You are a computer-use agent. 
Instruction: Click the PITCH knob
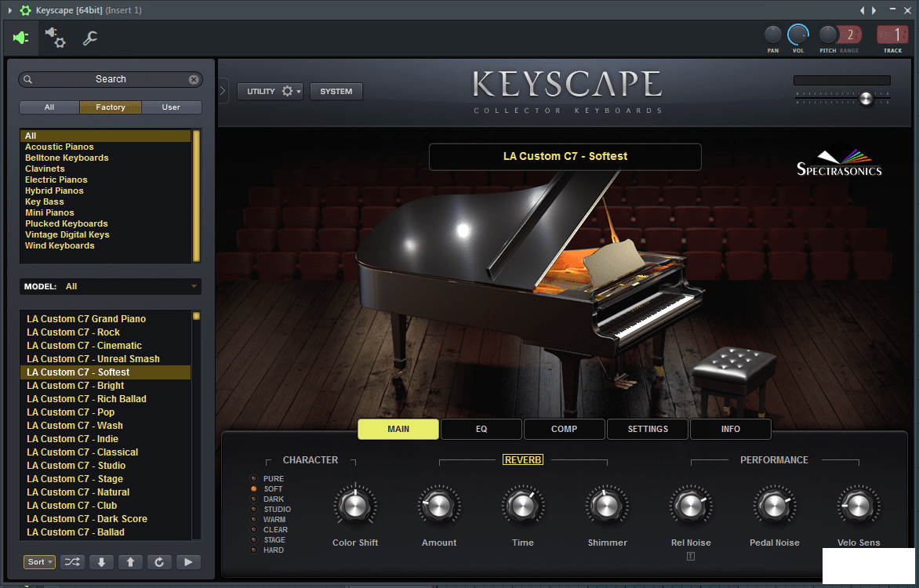click(827, 34)
